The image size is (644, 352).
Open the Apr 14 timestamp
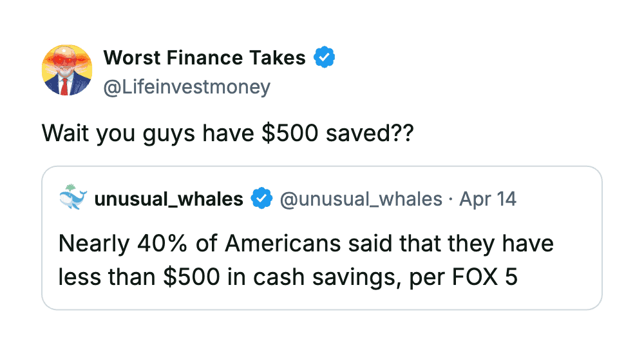pyautogui.click(x=488, y=199)
